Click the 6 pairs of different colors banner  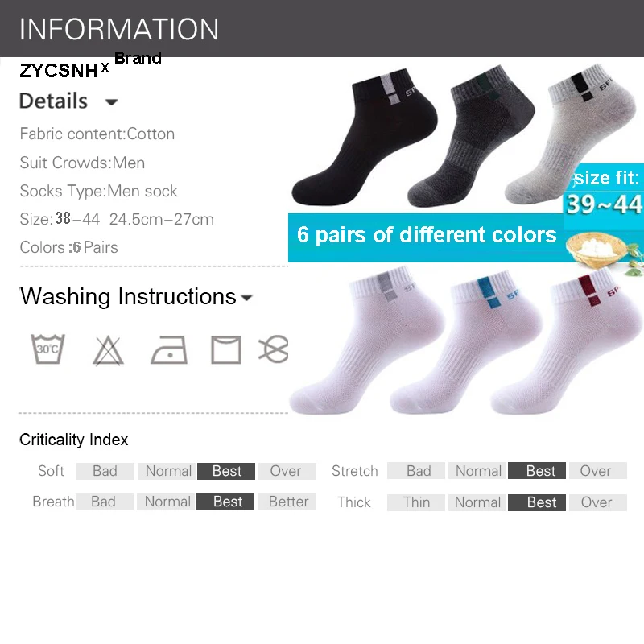point(426,237)
